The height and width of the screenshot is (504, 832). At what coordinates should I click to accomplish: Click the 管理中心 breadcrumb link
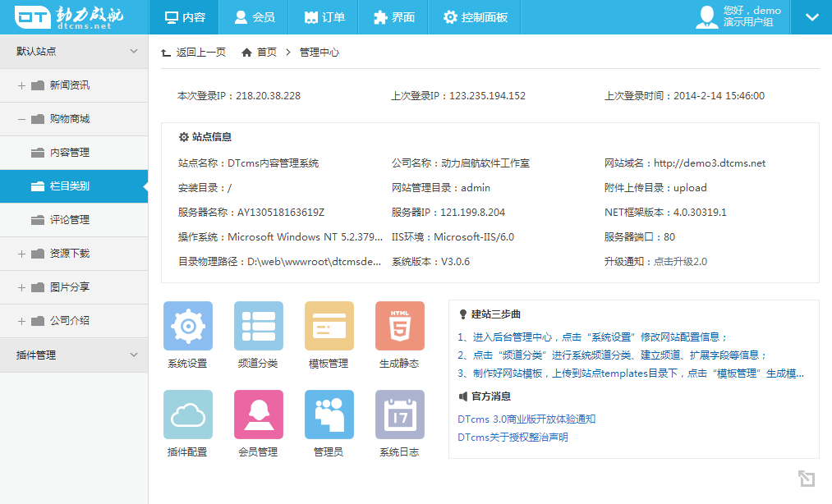[x=319, y=52]
